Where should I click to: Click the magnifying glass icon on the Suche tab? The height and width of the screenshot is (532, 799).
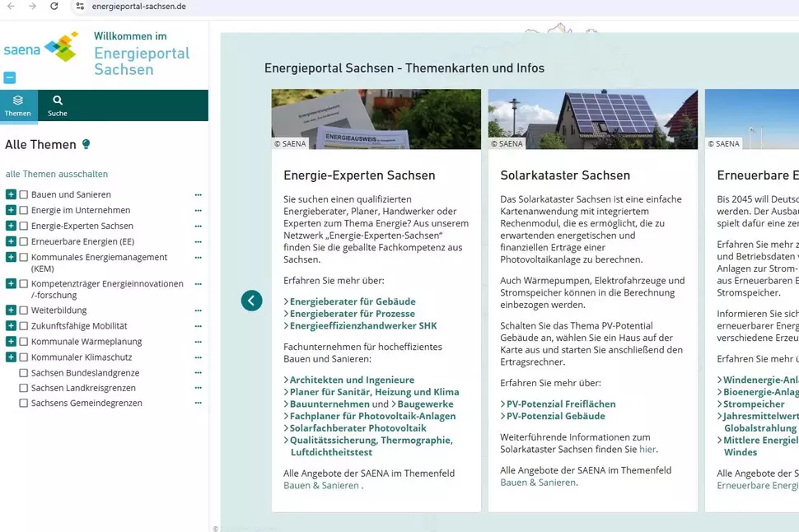(x=57, y=100)
